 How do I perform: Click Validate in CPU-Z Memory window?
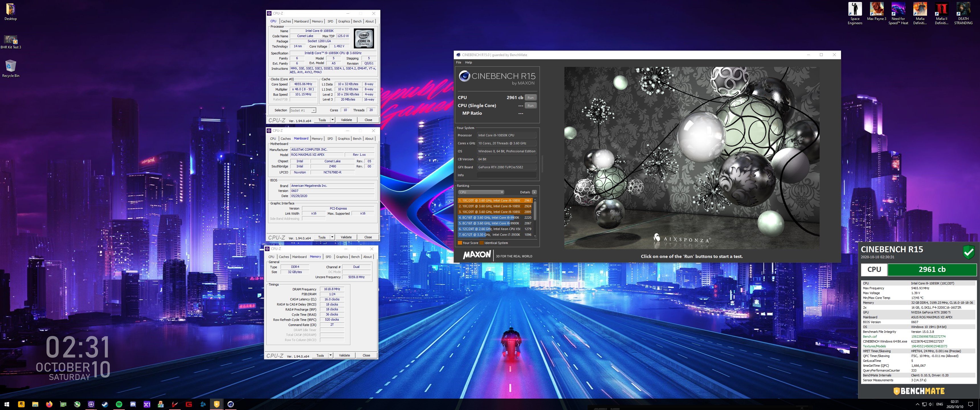coord(344,355)
